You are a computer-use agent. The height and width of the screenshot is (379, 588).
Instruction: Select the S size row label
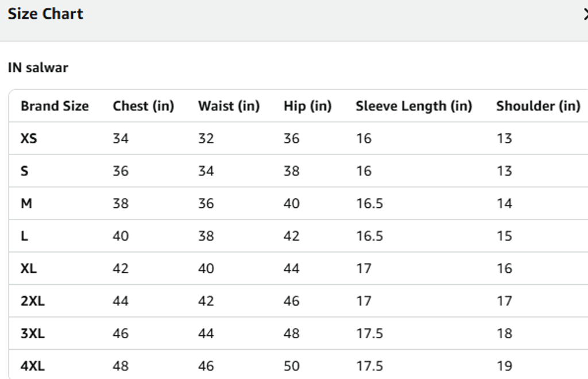coord(24,171)
